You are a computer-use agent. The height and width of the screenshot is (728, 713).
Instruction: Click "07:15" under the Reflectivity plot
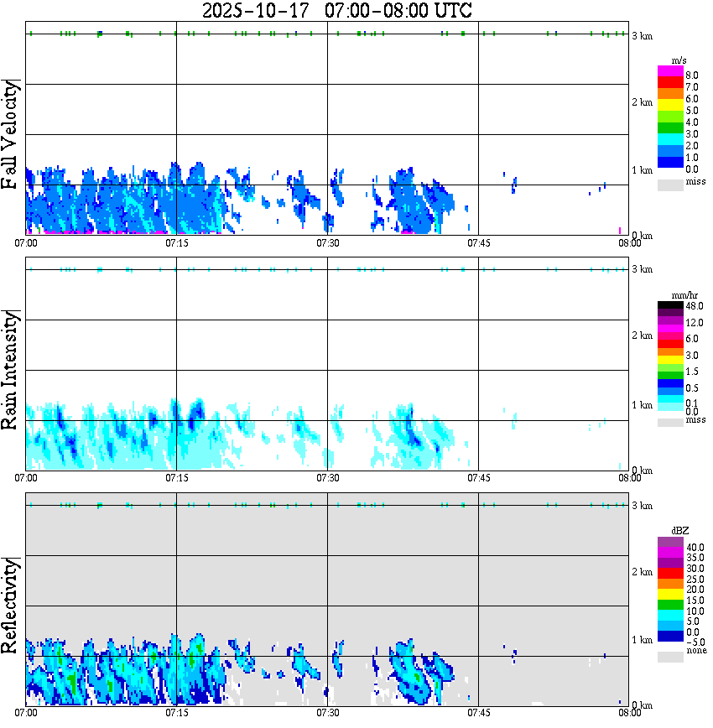pyautogui.click(x=177, y=713)
